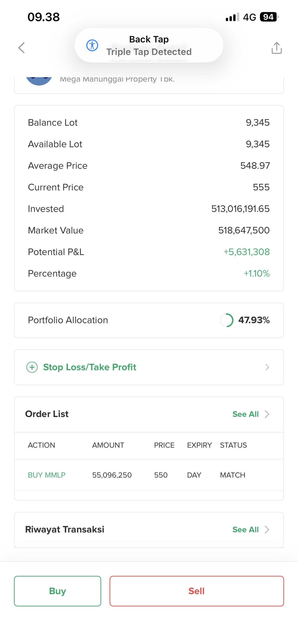Tap the plus icon beside Stop Loss/Take Profit
This screenshot has height=644, width=298.
point(32,367)
